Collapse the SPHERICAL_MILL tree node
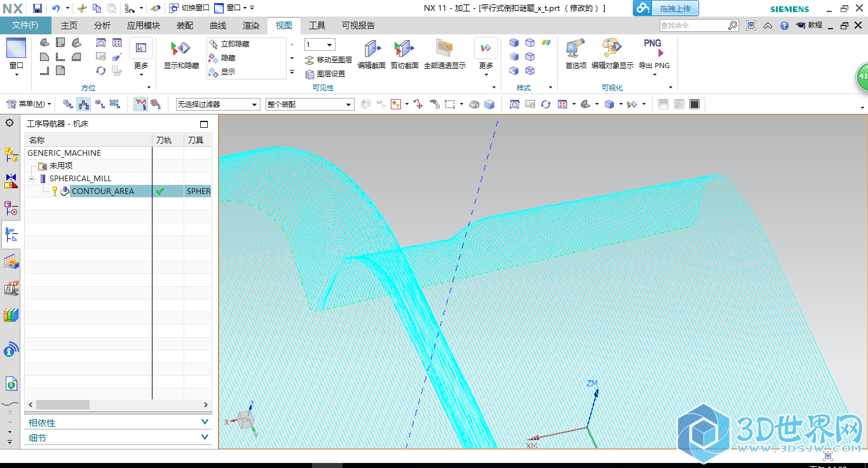Viewport: 868px width, 468px height. tap(32, 179)
